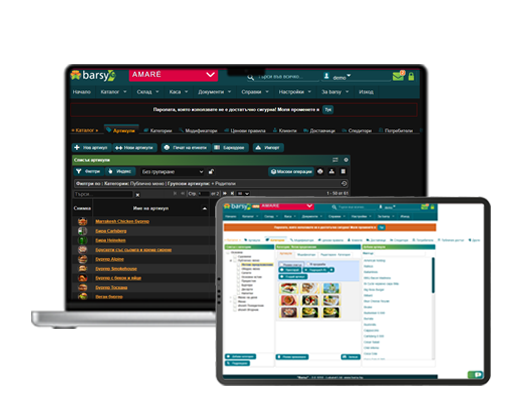Open the Документи menu on laptop
This screenshot has width=519, height=414.
(x=214, y=92)
